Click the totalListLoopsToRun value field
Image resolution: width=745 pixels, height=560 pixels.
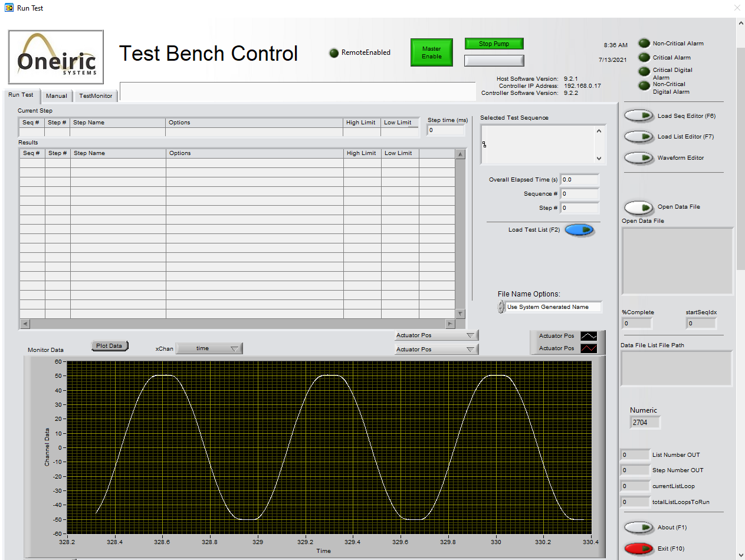coord(635,502)
